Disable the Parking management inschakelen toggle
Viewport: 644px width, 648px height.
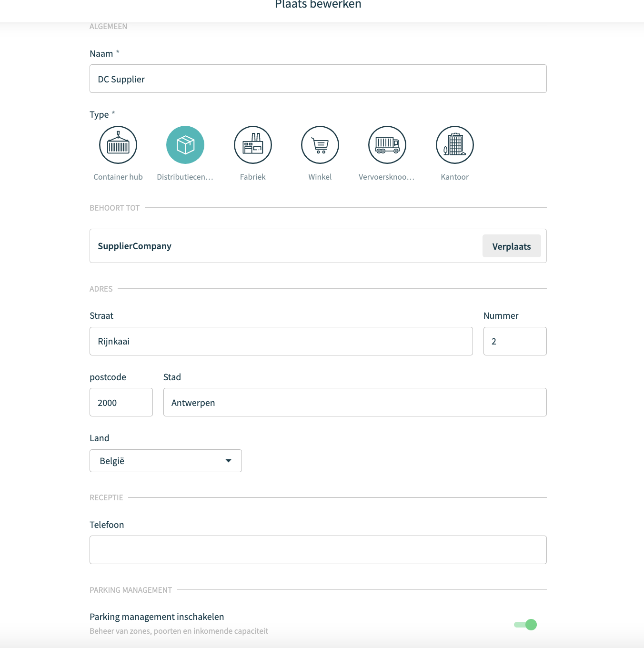click(x=525, y=625)
